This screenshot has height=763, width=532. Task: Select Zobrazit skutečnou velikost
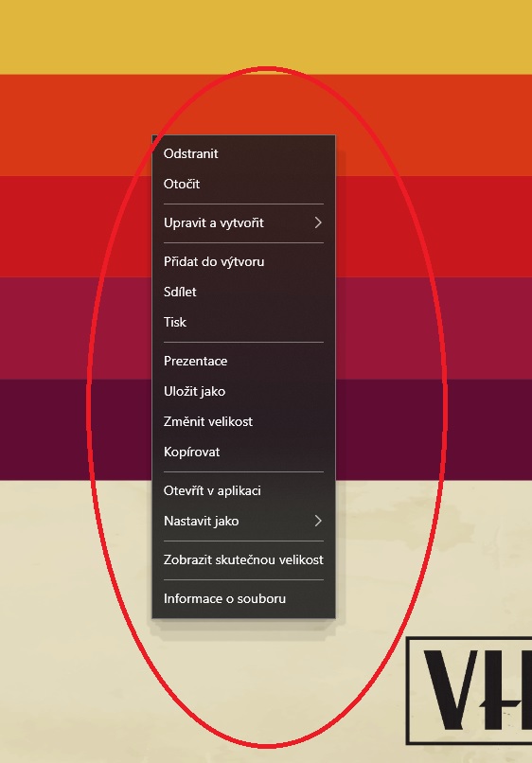click(x=243, y=559)
